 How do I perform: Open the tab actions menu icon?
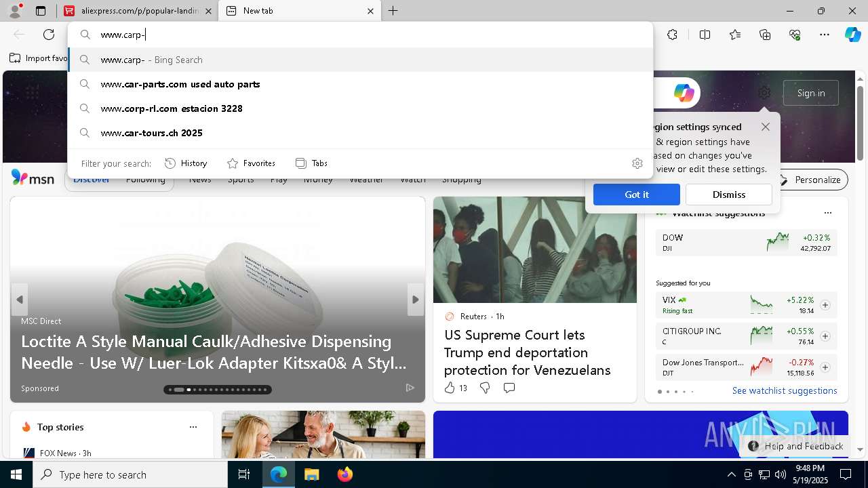[x=41, y=11]
